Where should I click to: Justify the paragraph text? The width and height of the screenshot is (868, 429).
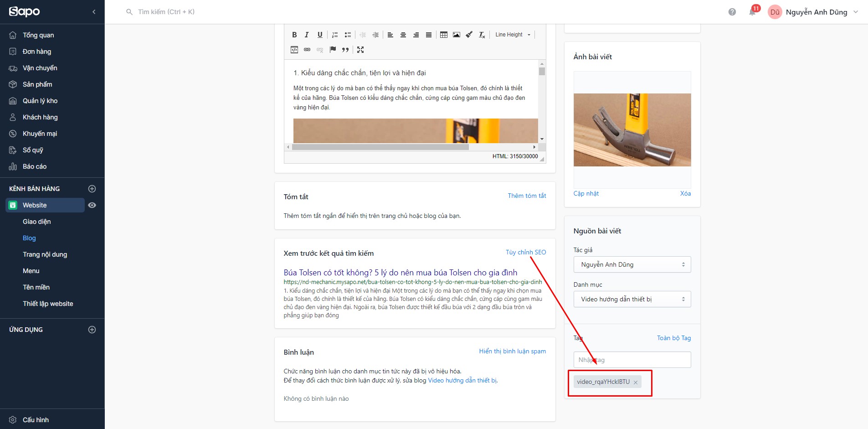(429, 35)
